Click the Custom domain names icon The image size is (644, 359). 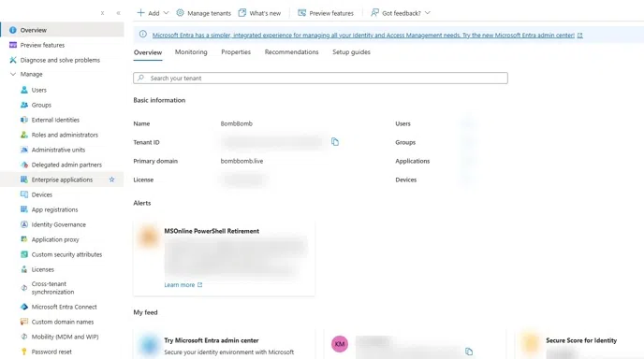(24, 322)
